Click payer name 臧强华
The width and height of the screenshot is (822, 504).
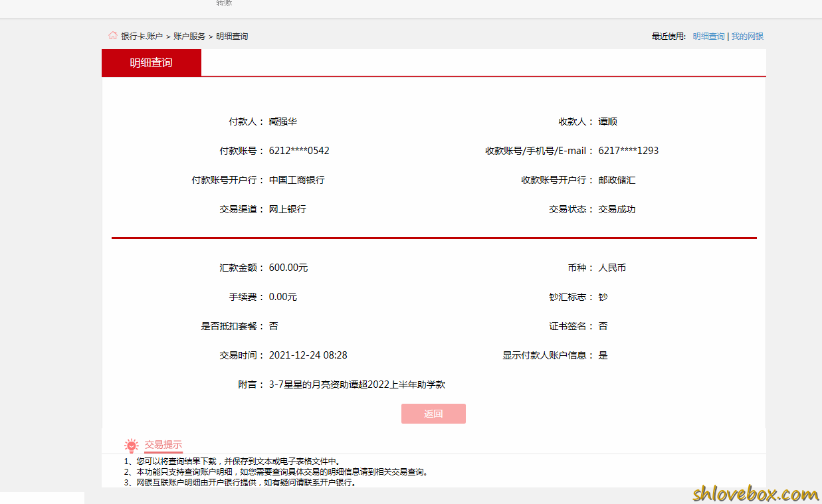(283, 122)
